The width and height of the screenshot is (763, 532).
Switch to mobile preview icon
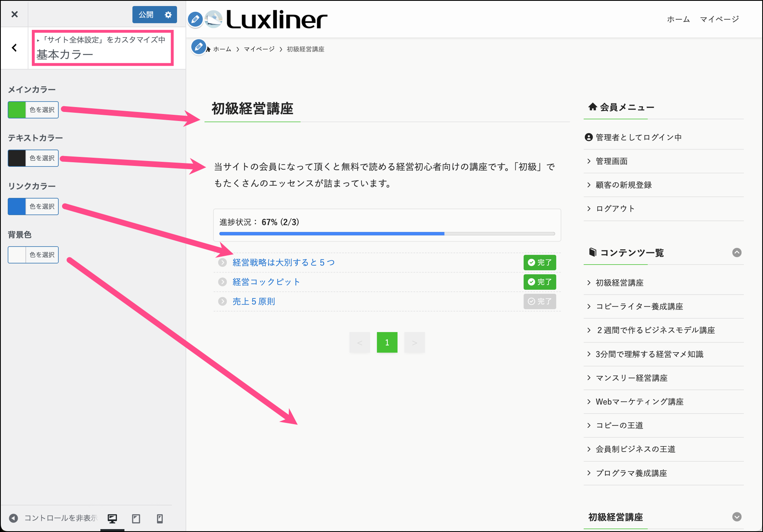click(x=160, y=519)
